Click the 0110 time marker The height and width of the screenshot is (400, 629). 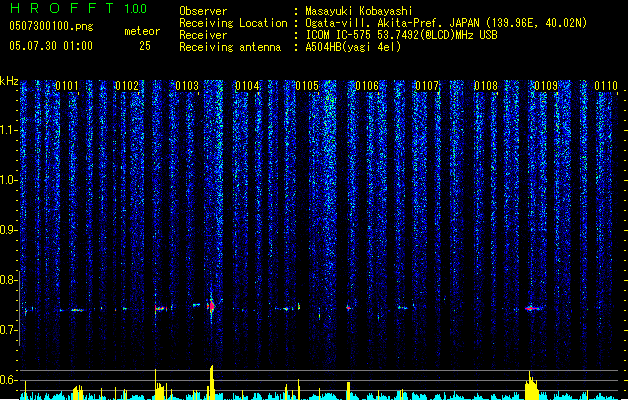point(606,85)
